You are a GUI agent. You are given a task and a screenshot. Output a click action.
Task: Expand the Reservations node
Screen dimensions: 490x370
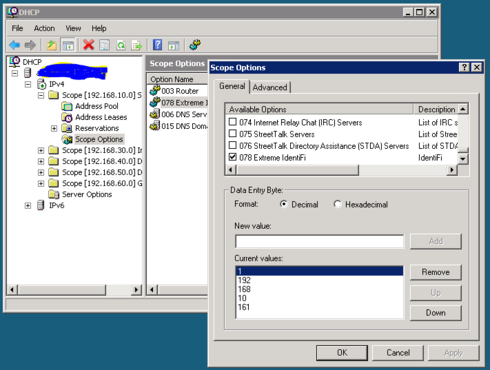coord(54,128)
